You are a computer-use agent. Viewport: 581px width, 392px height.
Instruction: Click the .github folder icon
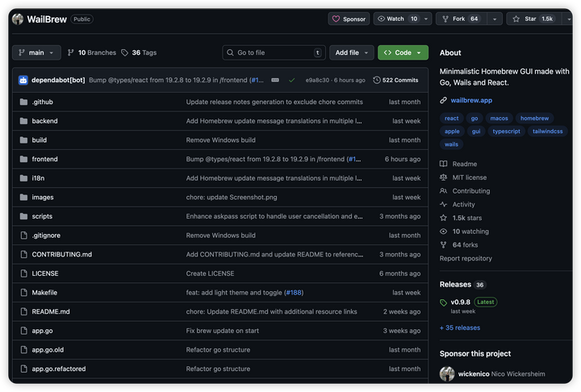point(23,102)
